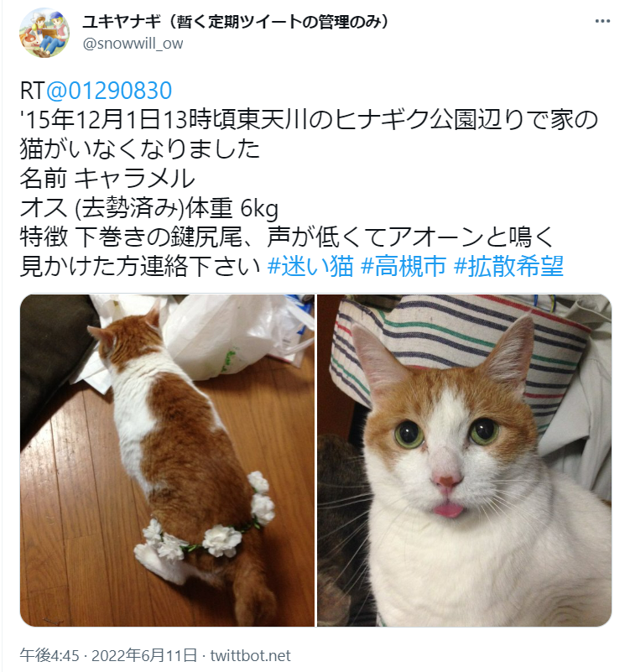Open left photo of cat's back
The image size is (630, 672).
tap(167, 461)
